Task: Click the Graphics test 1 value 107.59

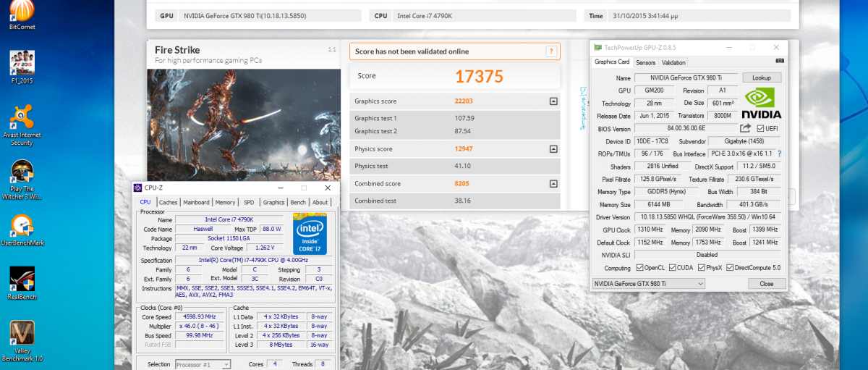Action: pyautogui.click(x=464, y=118)
